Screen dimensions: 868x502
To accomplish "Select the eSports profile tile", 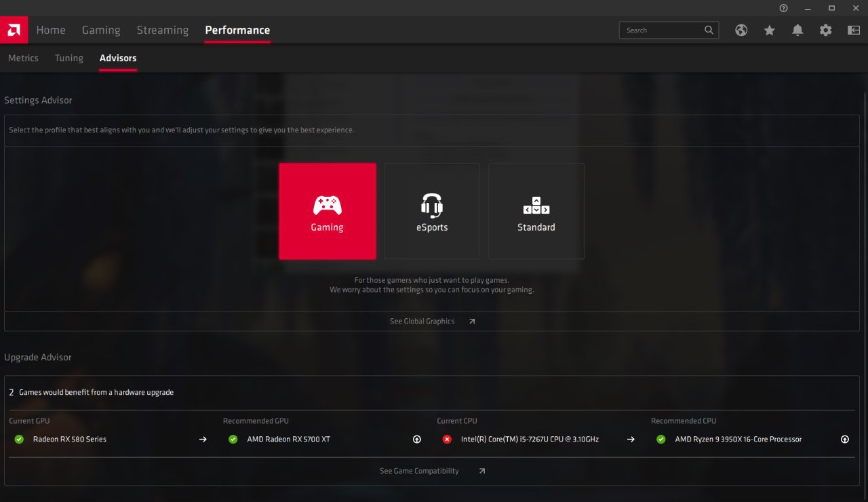I will tap(432, 211).
